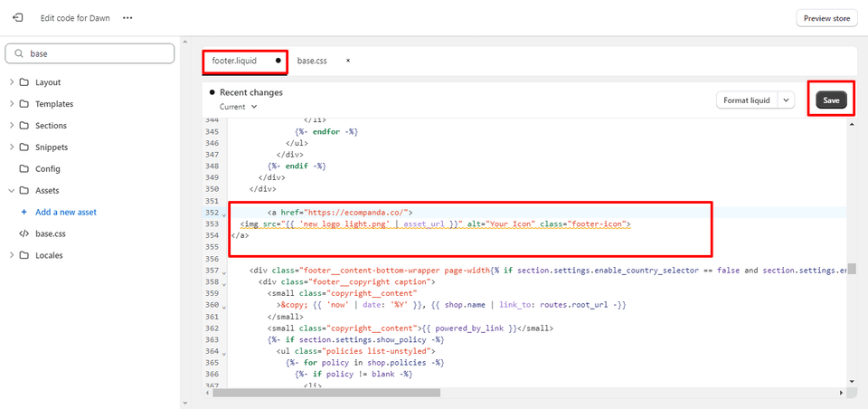Click the Snippets folder icon
868x409 pixels.
24,147
